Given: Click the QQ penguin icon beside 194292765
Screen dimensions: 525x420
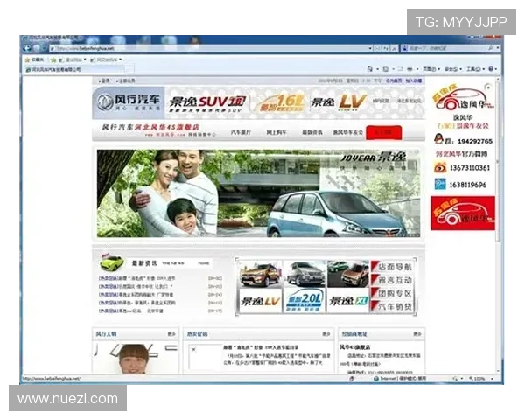Looking at the screenshot, I should [437, 140].
